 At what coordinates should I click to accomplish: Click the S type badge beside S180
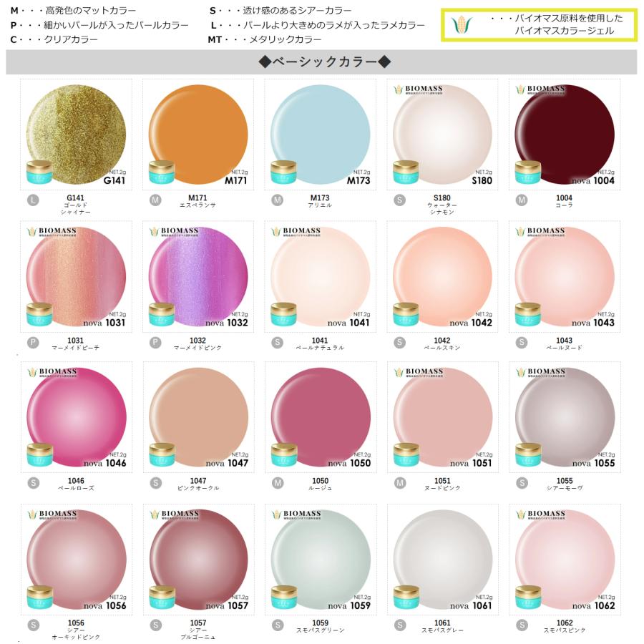click(399, 200)
